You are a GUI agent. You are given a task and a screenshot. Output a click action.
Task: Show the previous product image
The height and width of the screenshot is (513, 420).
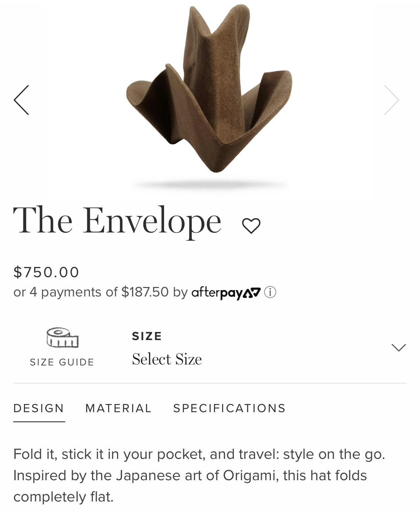[x=21, y=100]
